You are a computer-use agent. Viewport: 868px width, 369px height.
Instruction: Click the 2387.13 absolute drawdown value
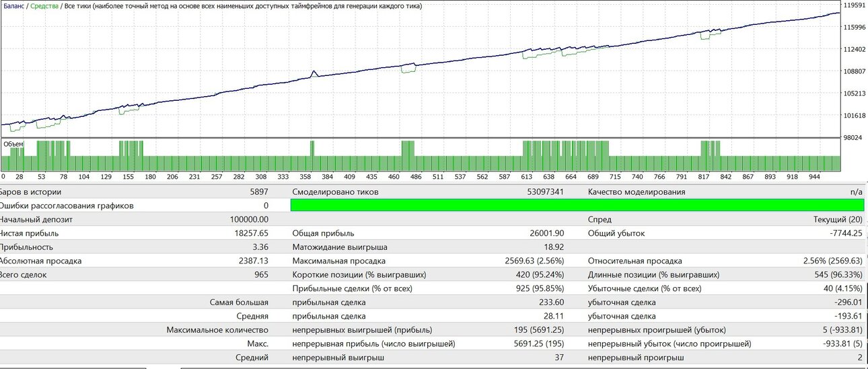click(x=254, y=261)
